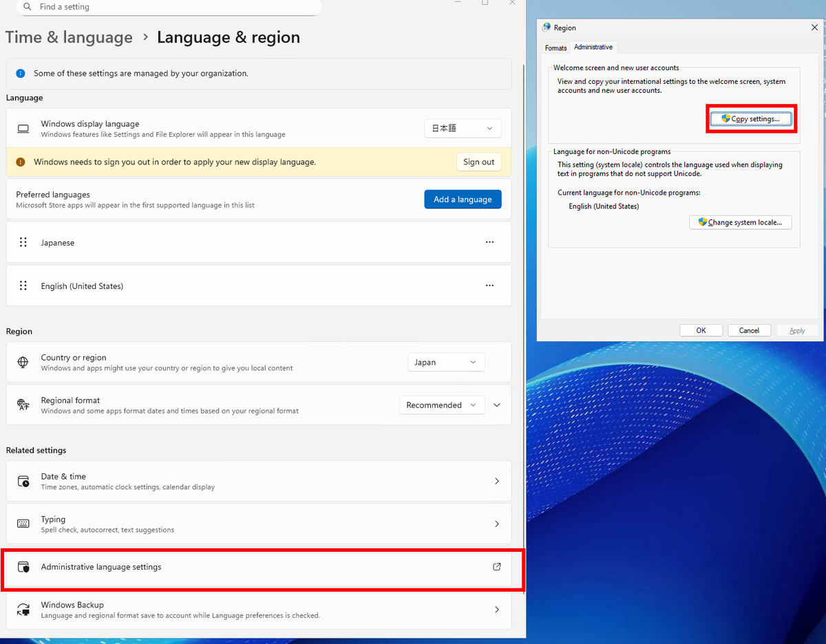Click the Administrative language settings shield icon

(x=23, y=568)
